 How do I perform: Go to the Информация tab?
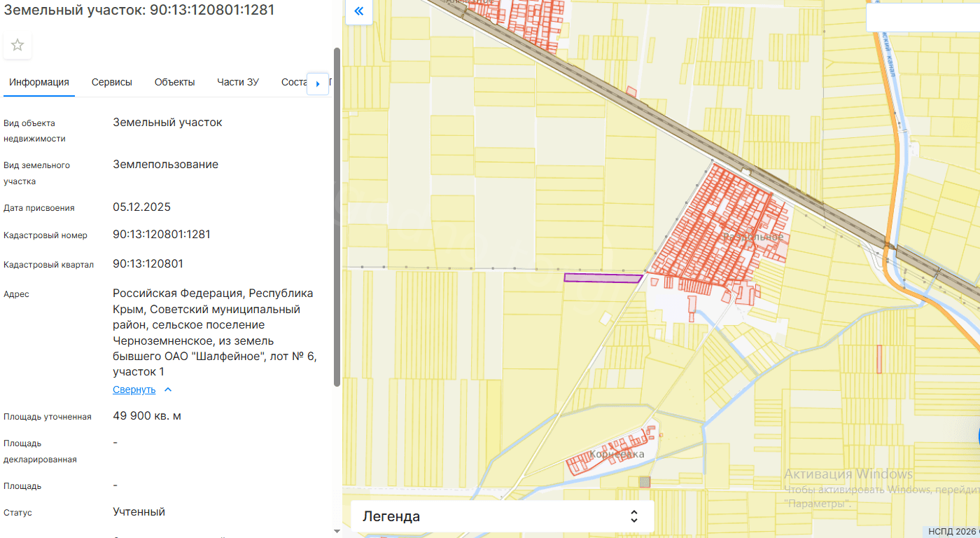pyautogui.click(x=39, y=82)
